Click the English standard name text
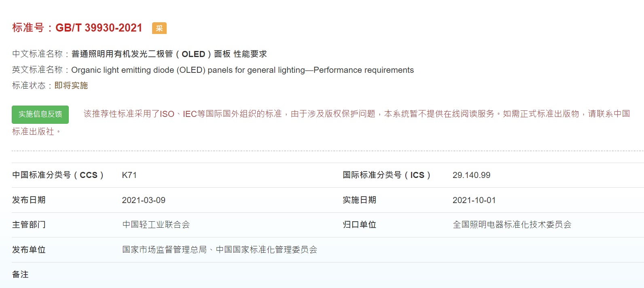Screen dimensions: 644x288 [242, 70]
